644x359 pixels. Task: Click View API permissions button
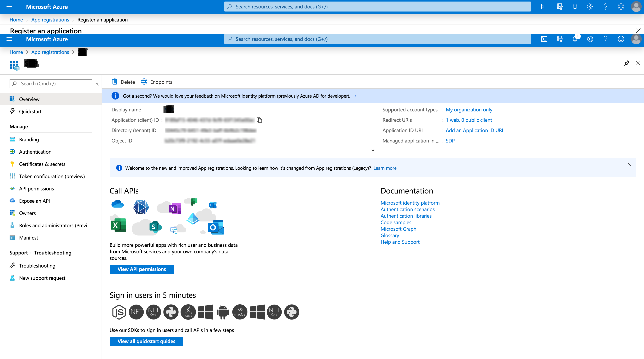pyautogui.click(x=141, y=269)
